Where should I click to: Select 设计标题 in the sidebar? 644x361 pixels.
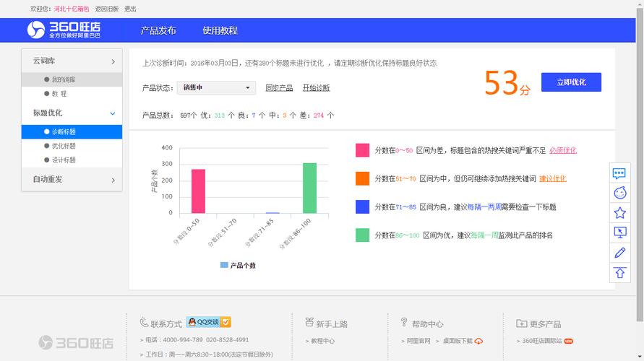pyautogui.click(x=72, y=160)
